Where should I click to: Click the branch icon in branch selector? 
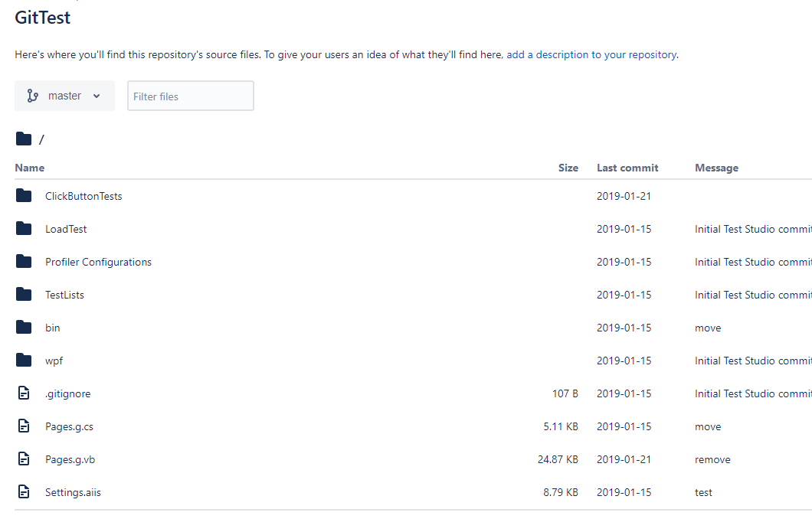point(32,96)
